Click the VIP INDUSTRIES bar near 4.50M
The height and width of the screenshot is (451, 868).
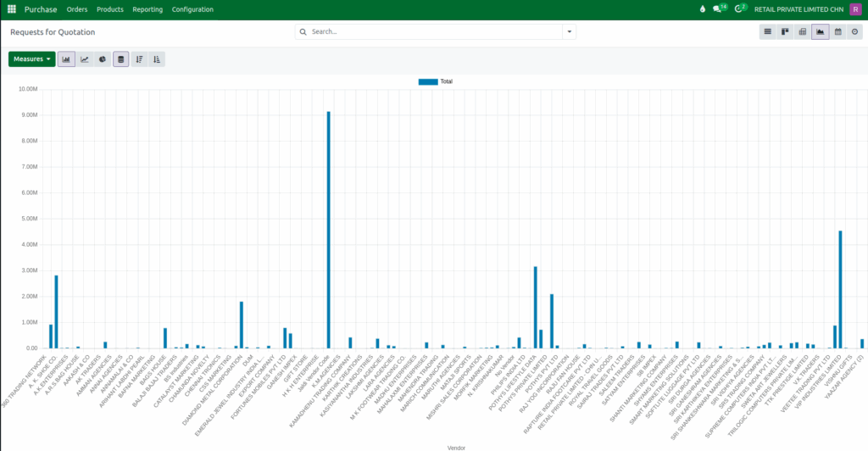point(840,289)
